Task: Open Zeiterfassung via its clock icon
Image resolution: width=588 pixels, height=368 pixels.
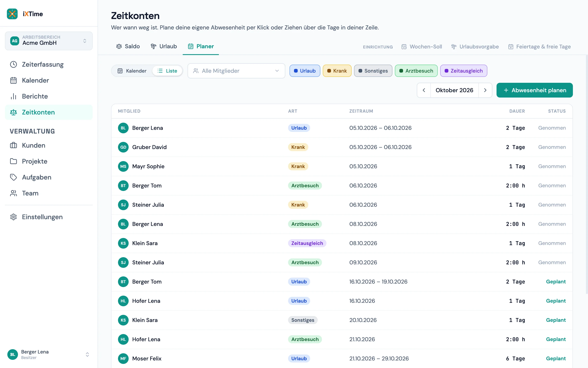Action: click(13, 64)
